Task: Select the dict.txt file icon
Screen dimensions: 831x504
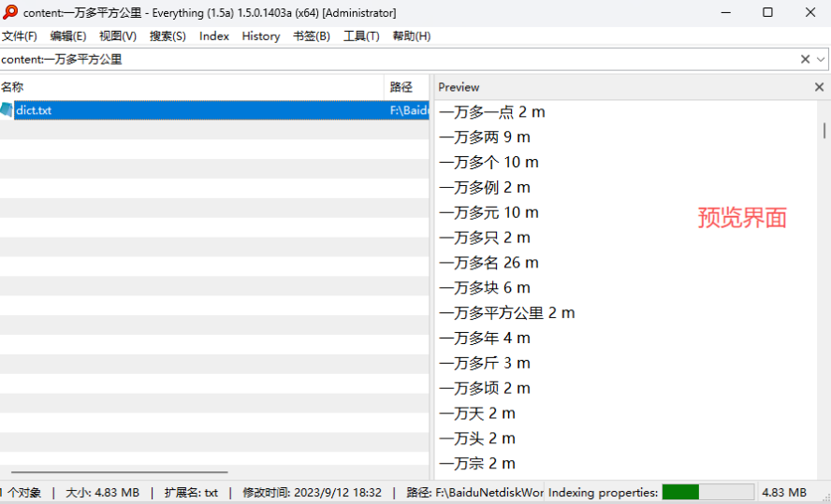Action: [7, 109]
